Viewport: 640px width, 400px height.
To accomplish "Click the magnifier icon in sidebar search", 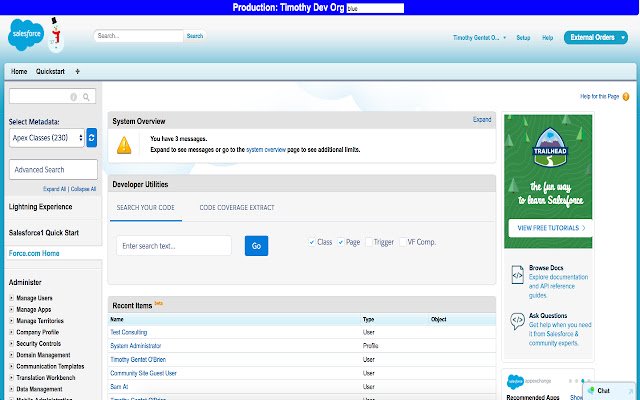I will coord(86,97).
